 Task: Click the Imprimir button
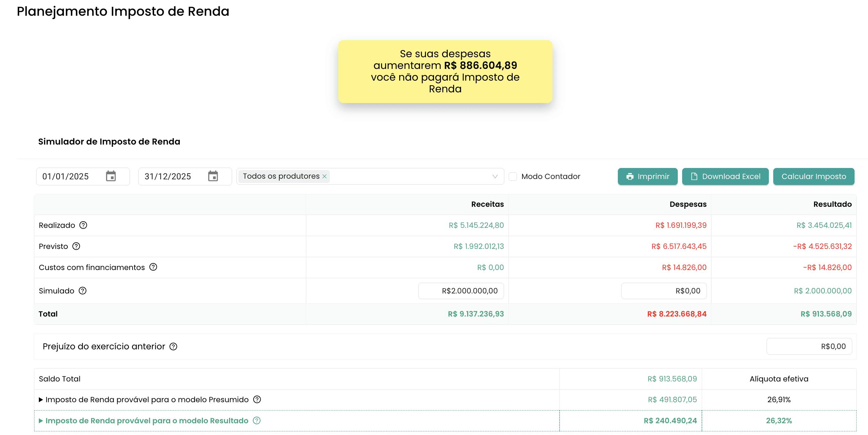(647, 176)
